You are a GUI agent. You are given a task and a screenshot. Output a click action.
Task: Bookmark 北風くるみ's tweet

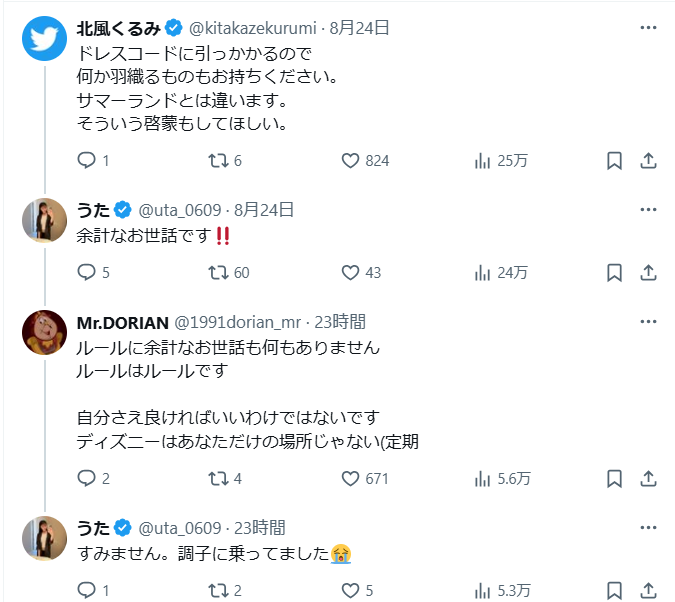pos(615,160)
